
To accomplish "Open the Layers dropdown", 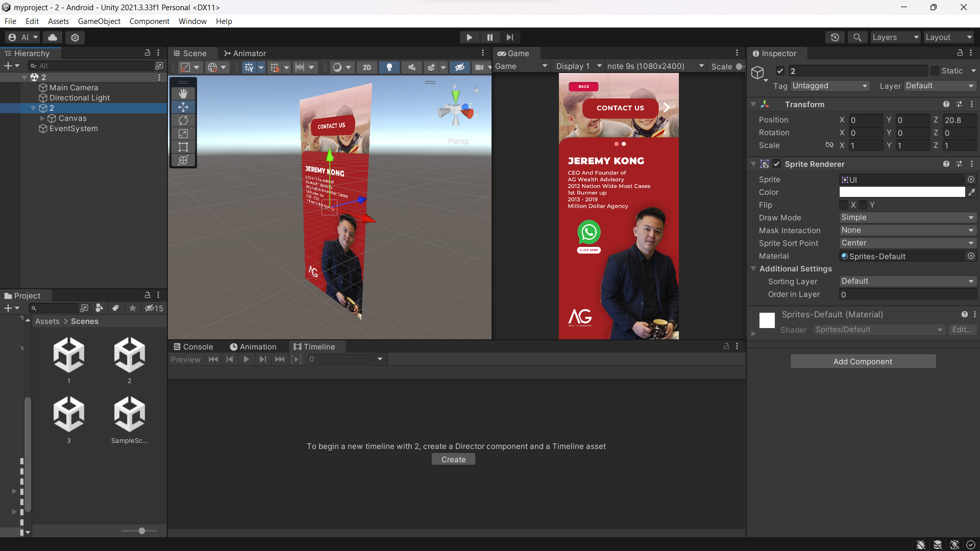I will (895, 37).
